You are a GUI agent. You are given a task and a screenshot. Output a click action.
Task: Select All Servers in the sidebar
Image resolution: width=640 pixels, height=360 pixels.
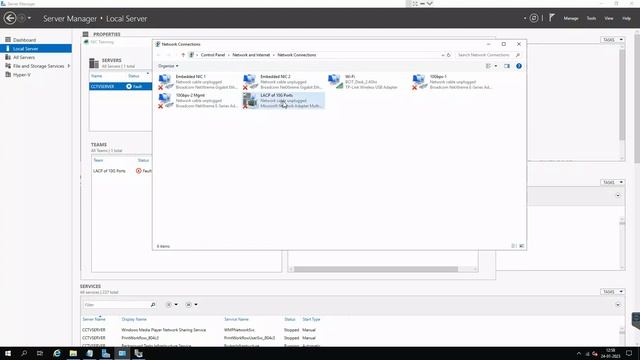click(x=24, y=58)
